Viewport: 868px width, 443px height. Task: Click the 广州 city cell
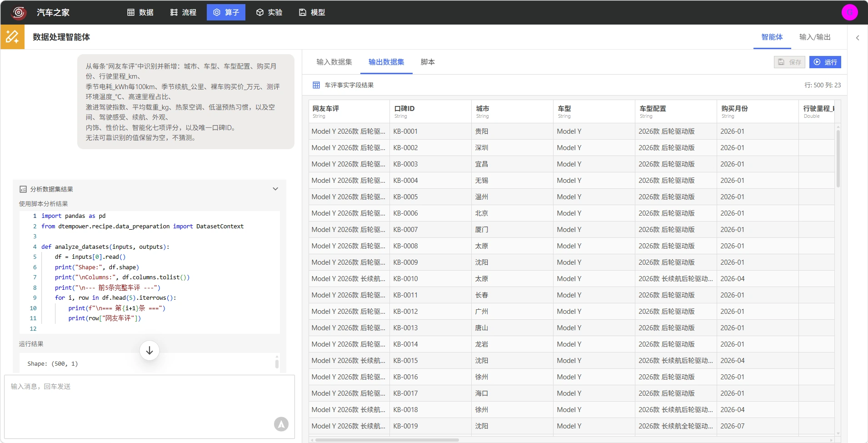pyautogui.click(x=512, y=312)
